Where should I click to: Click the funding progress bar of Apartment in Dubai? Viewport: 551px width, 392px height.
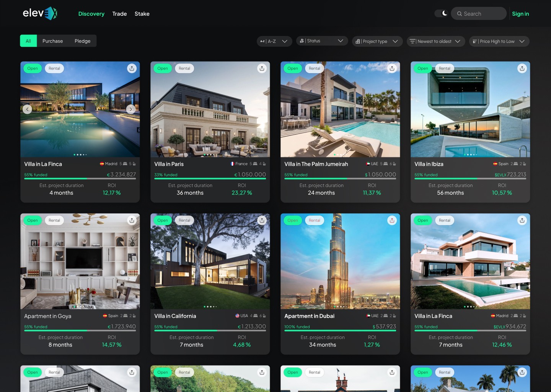pos(340,330)
